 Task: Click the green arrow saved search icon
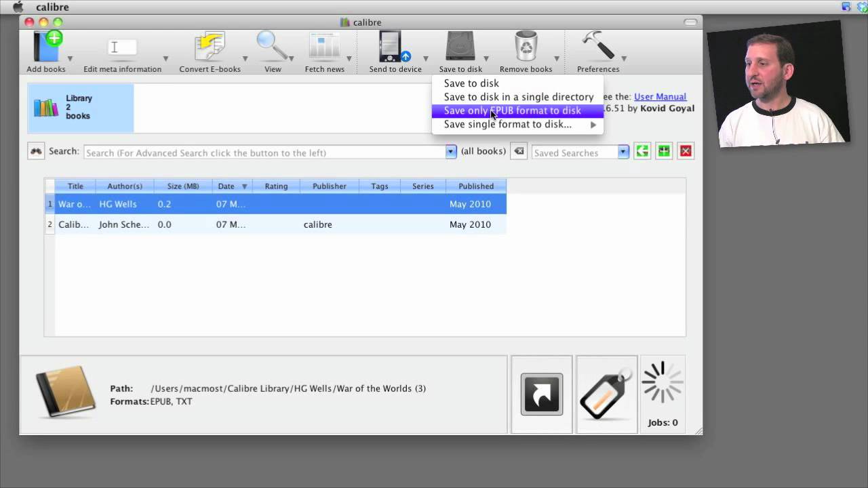[x=642, y=151]
